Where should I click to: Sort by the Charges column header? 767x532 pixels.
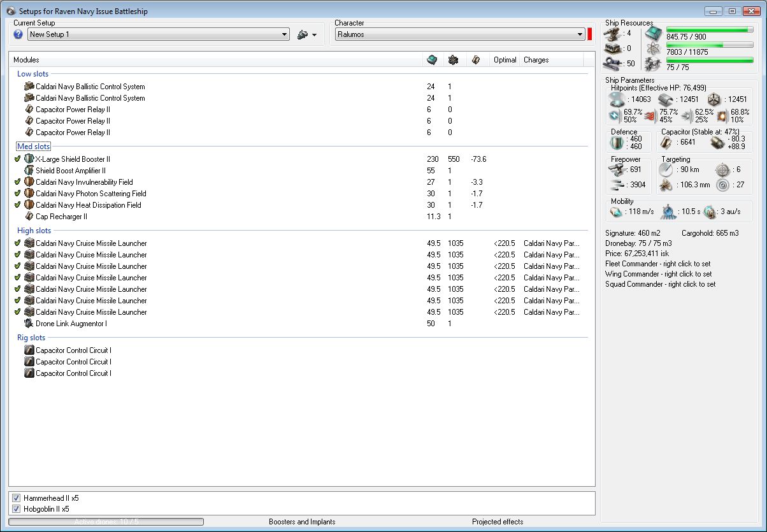(536, 60)
